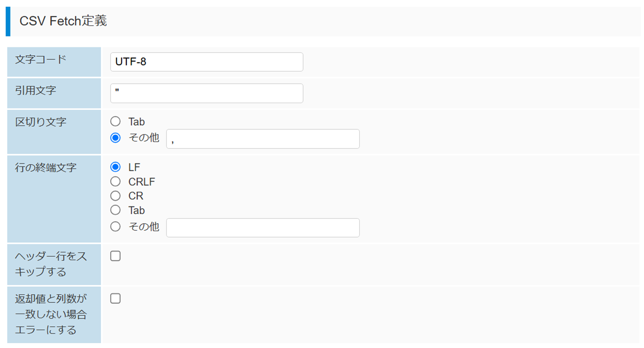Click the empty その他 field for 行の終端文字

point(263,228)
